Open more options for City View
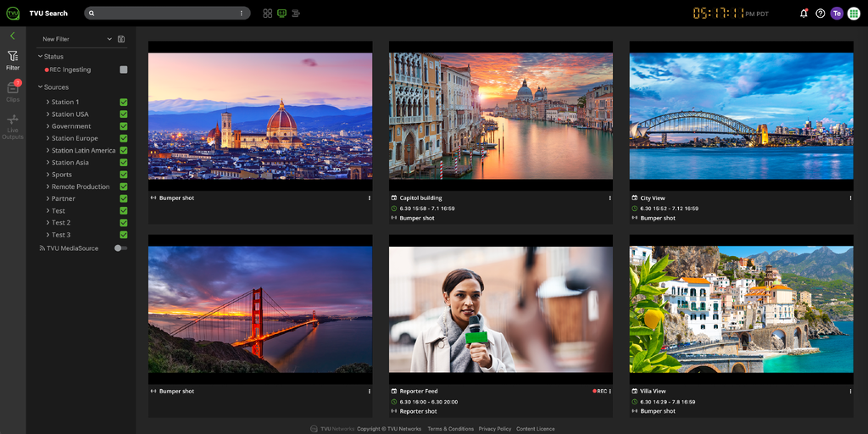The height and width of the screenshot is (434, 868). click(x=851, y=198)
